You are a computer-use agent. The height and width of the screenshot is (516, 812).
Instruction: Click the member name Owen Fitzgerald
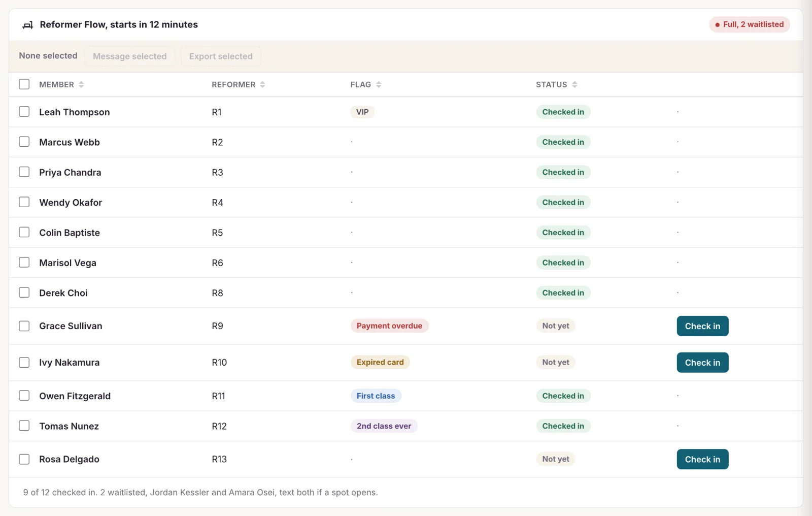[x=75, y=396]
